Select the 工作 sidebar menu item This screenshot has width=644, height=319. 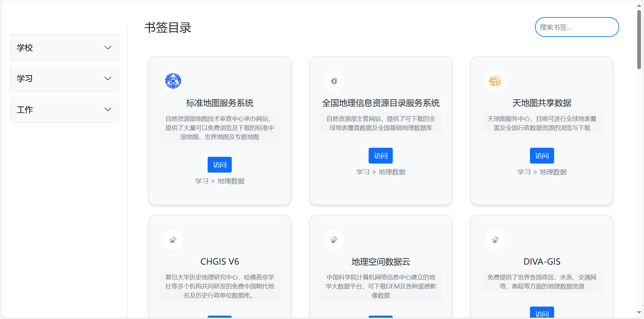[x=64, y=109]
